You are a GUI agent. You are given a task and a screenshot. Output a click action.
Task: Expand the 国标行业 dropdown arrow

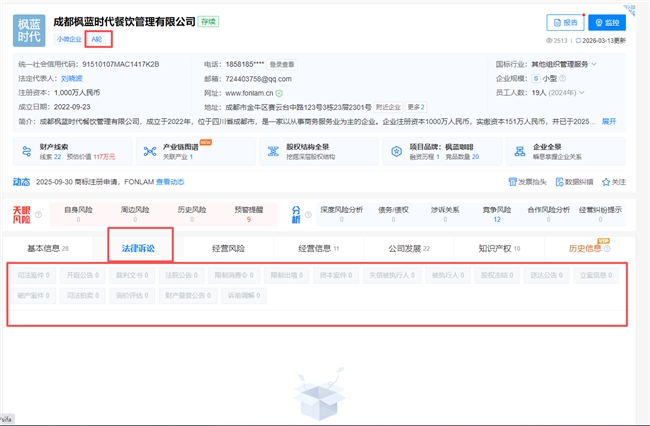tap(594, 64)
